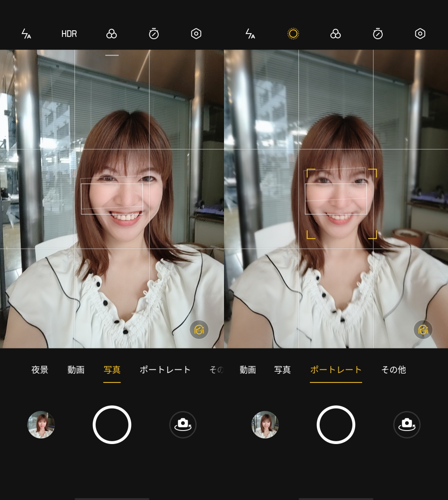
Task: Tap the beauty face icon in right viewfinder
Action: click(423, 329)
